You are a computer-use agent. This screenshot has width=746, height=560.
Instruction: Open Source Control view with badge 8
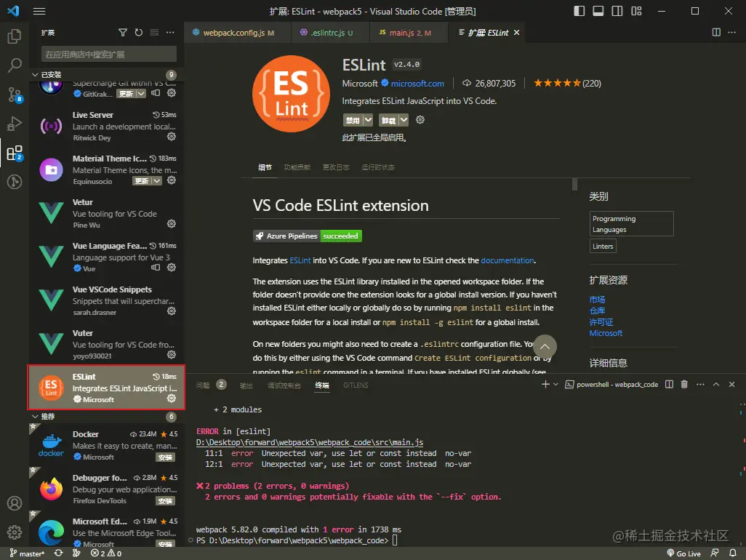[x=15, y=95]
